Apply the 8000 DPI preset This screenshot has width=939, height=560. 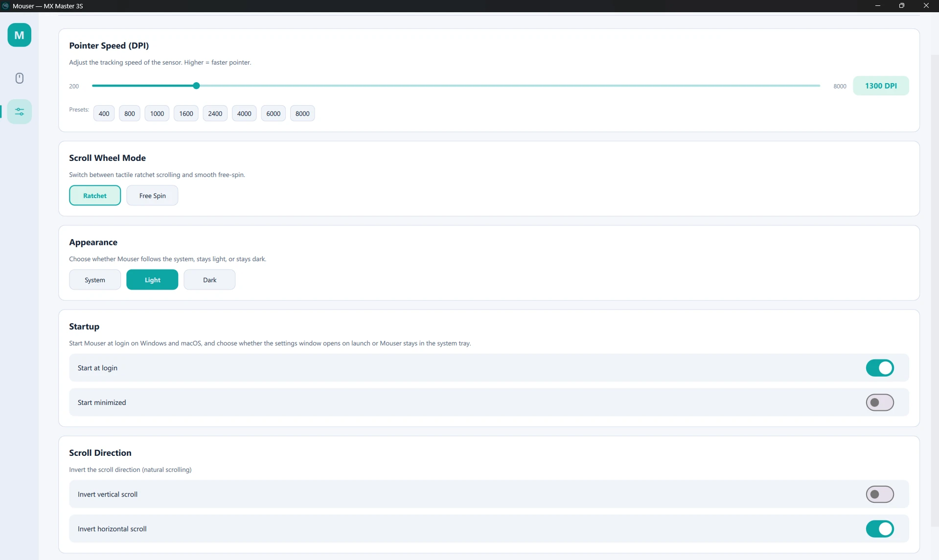(302, 113)
